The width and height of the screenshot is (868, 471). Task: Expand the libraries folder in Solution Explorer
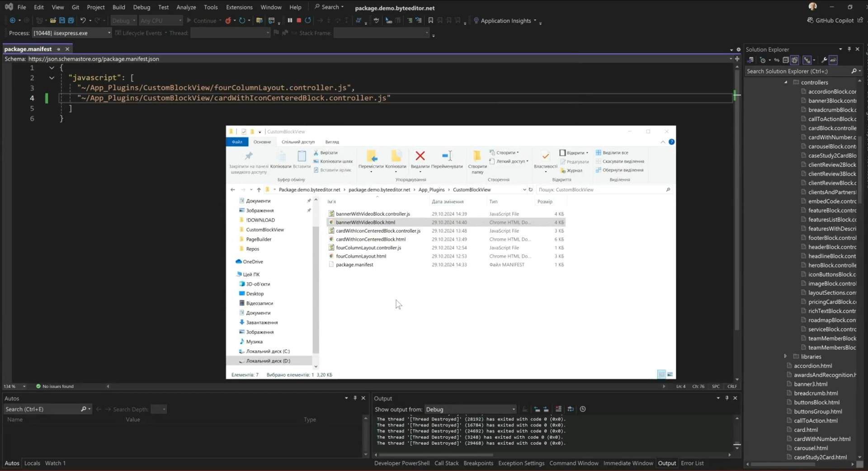(x=785, y=357)
